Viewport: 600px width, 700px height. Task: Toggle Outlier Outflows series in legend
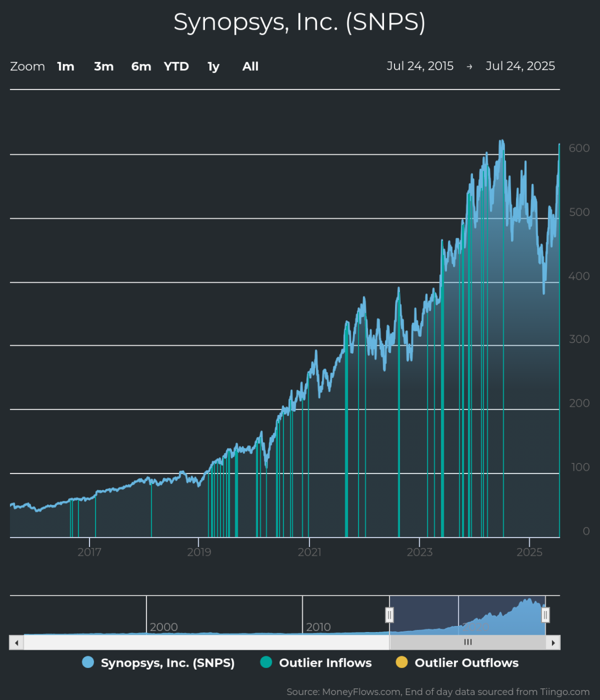point(457,663)
